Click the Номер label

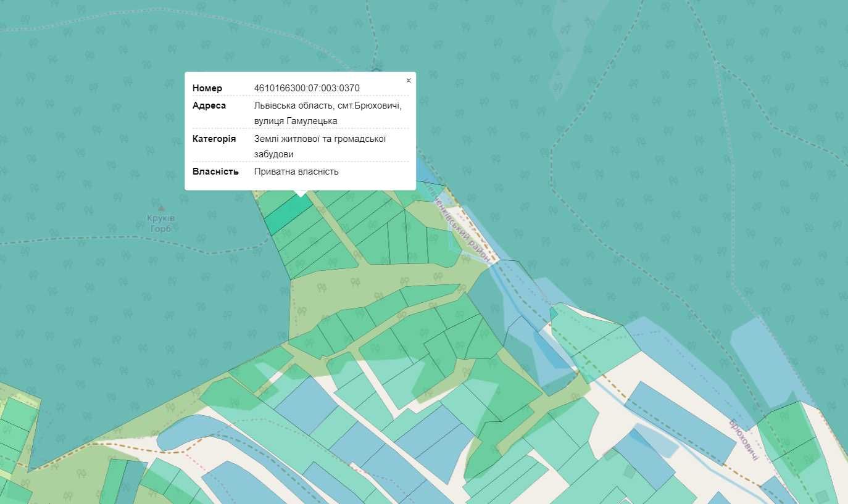(x=207, y=88)
